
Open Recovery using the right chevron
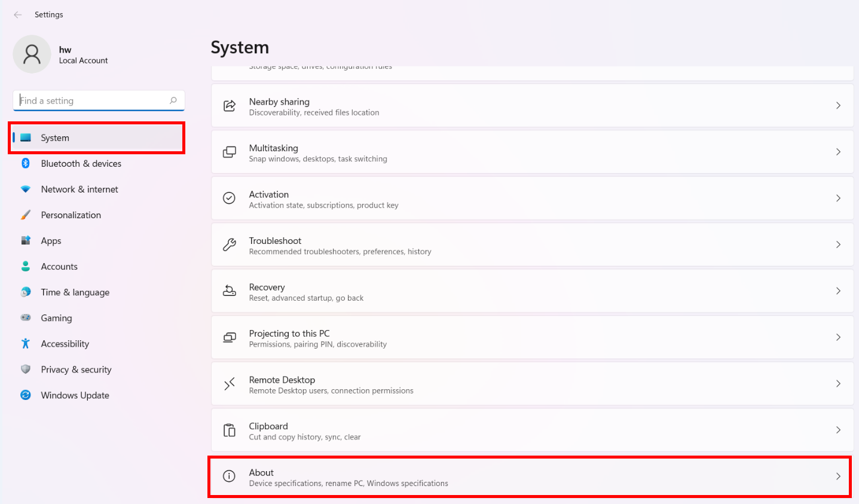click(838, 291)
